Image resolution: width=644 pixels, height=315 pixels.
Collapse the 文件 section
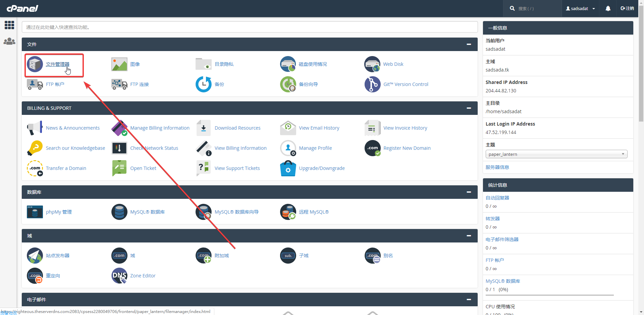point(469,44)
